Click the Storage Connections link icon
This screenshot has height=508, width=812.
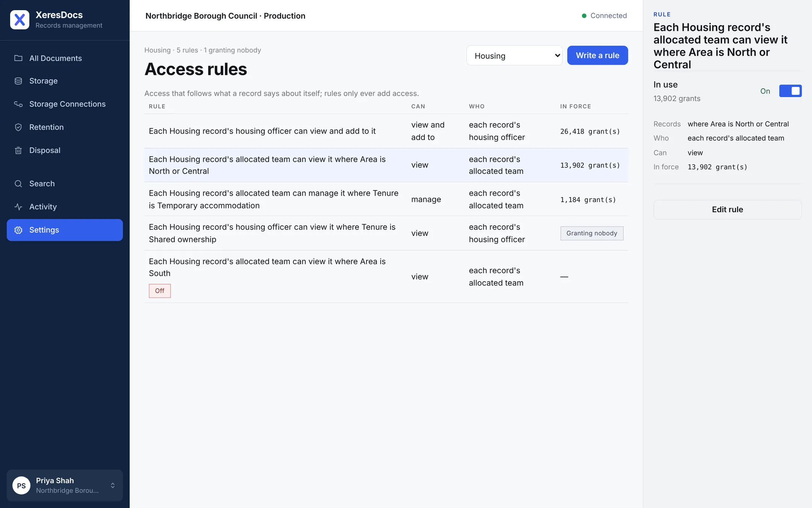(18, 104)
